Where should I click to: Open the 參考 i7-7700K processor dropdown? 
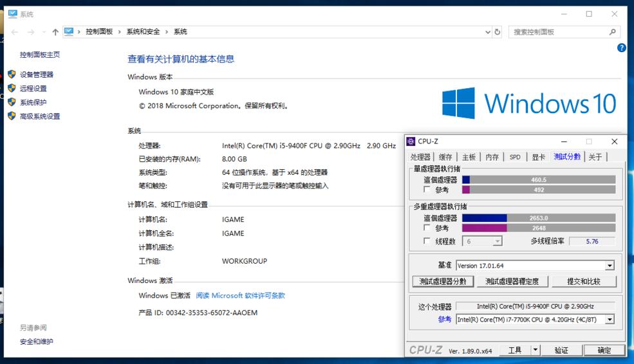coord(610,320)
